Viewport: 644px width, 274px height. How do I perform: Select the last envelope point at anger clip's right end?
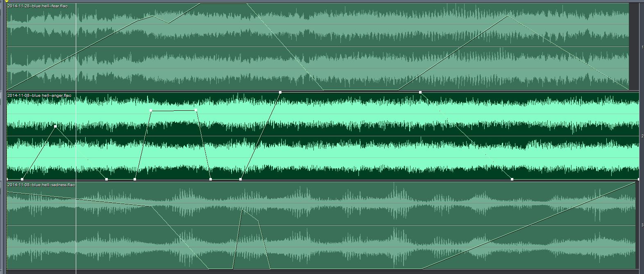click(x=639, y=179)
